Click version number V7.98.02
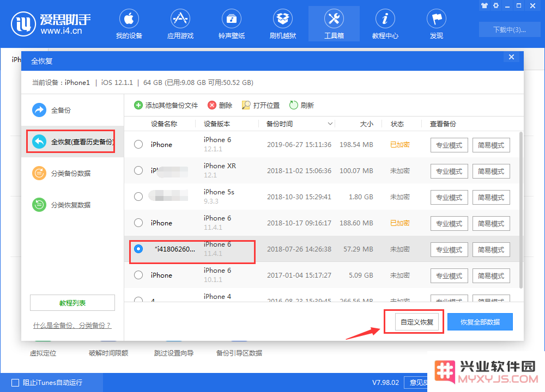Screen dimensions: 545x392 [x=385, y=383]
